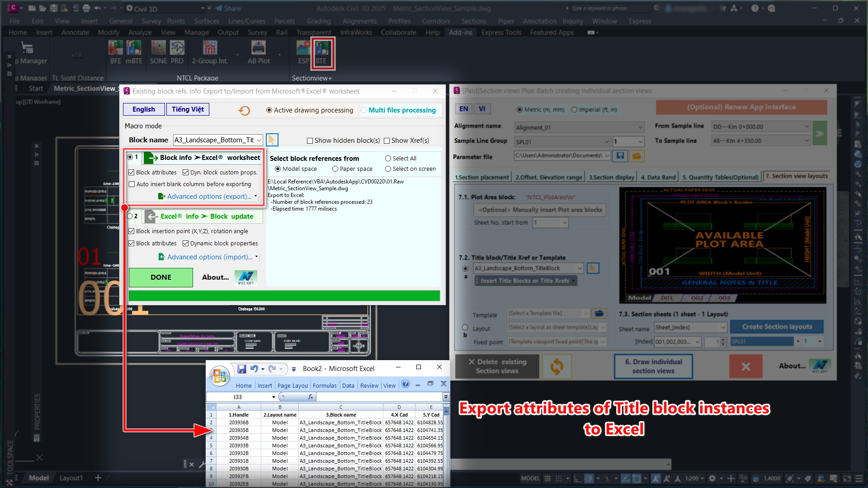868x488 pixels.
Task: Click the PRD ribbon icon
Action: [x=177, y=49]
